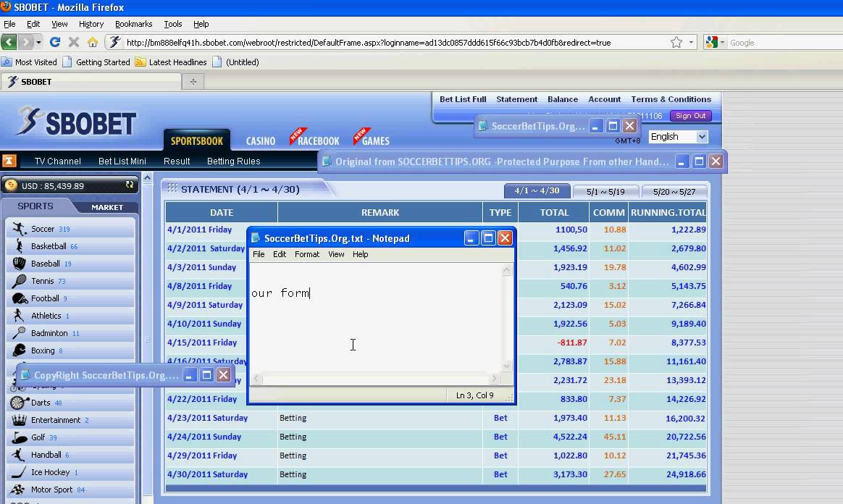
Task: Click the Firefox Forward arrow button
Action: pyautogui.click(x=25, y=42)
